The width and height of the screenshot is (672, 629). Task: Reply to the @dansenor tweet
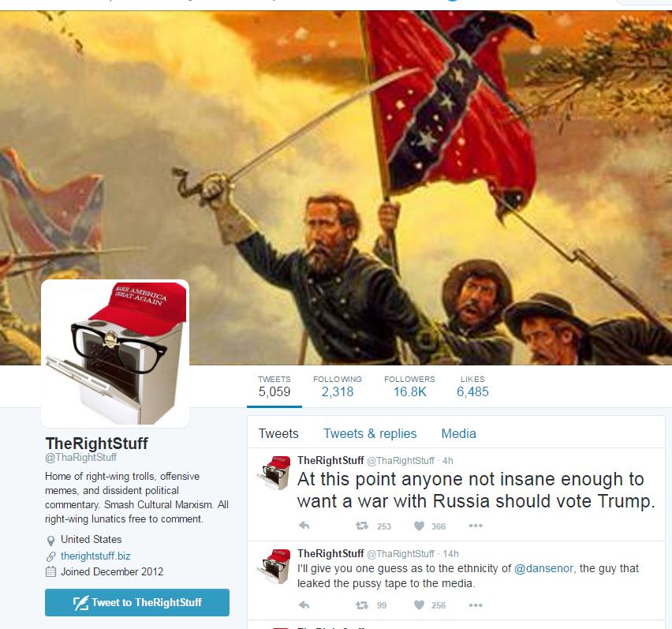[304, 605]
